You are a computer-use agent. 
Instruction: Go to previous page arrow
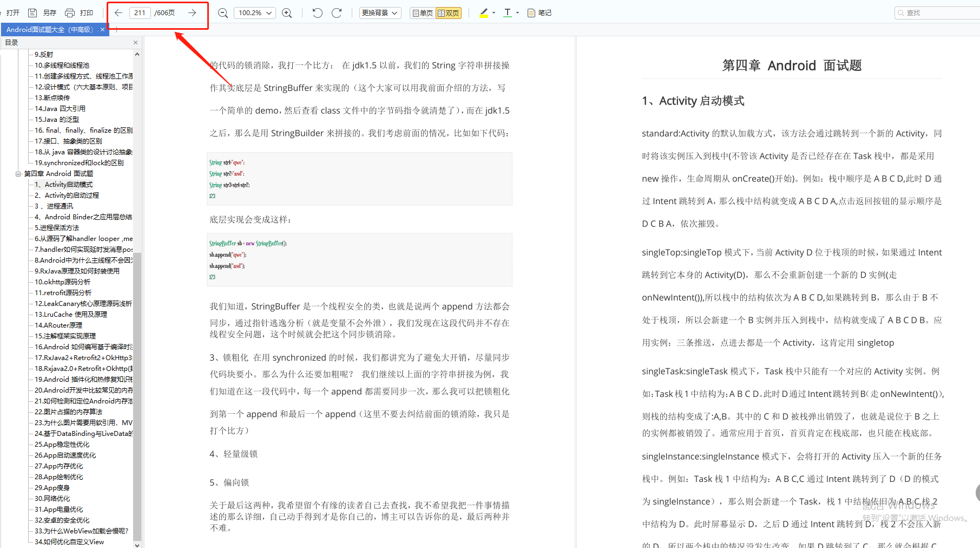coord(119,12)
